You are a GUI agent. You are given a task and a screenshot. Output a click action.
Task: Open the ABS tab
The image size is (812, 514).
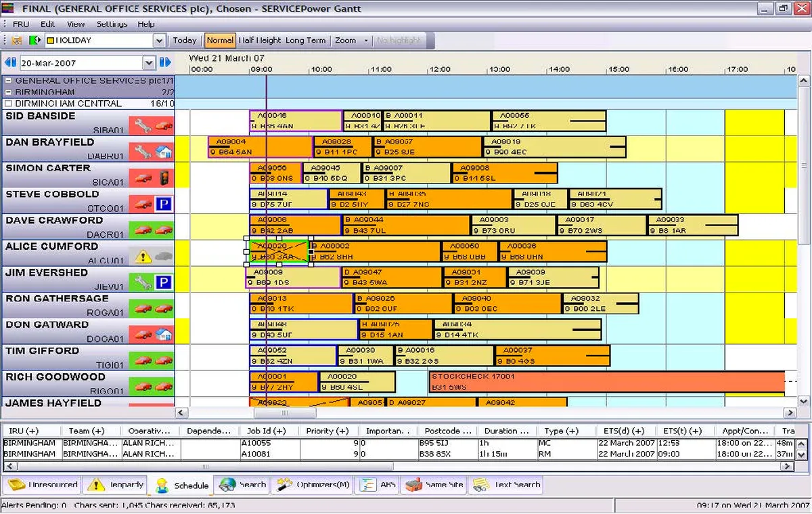pos(378,484)
